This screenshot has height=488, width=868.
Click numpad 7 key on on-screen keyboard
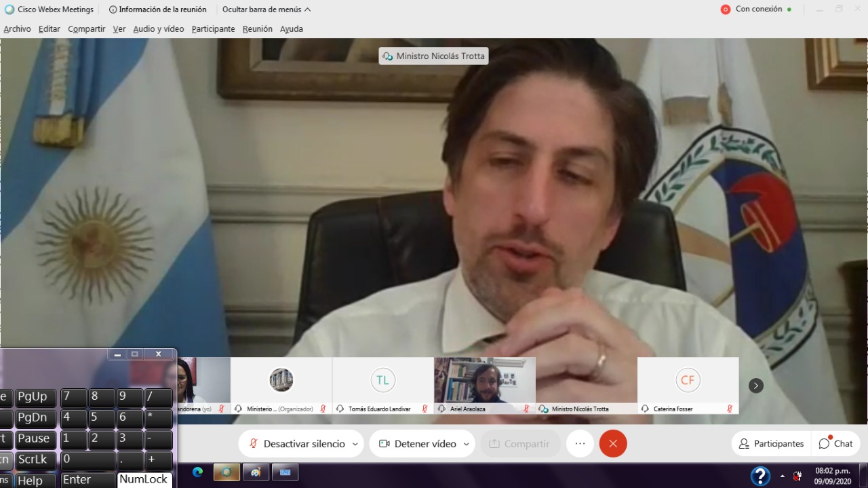[73, 398]
